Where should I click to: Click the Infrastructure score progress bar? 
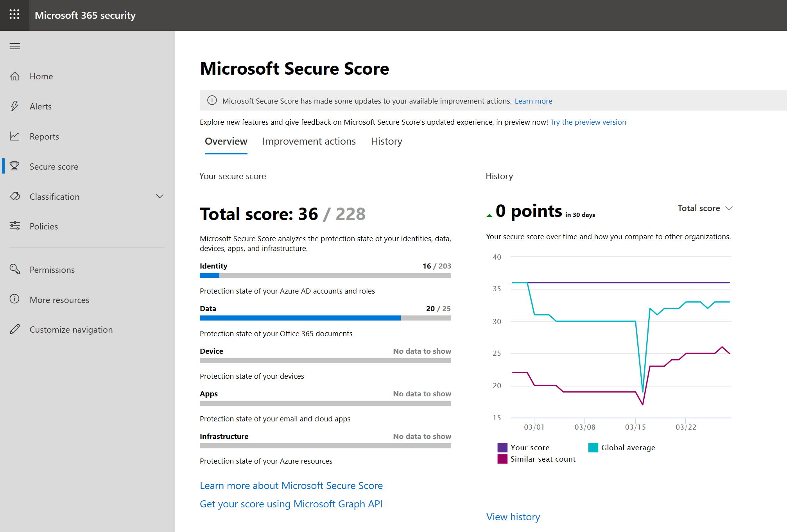click(x=325, y=446)
